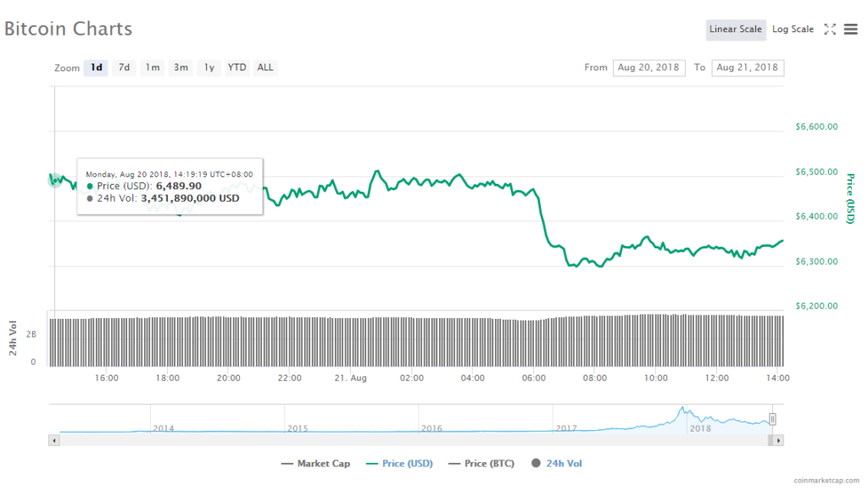Open the chart hamburger menu

[850, 30]
